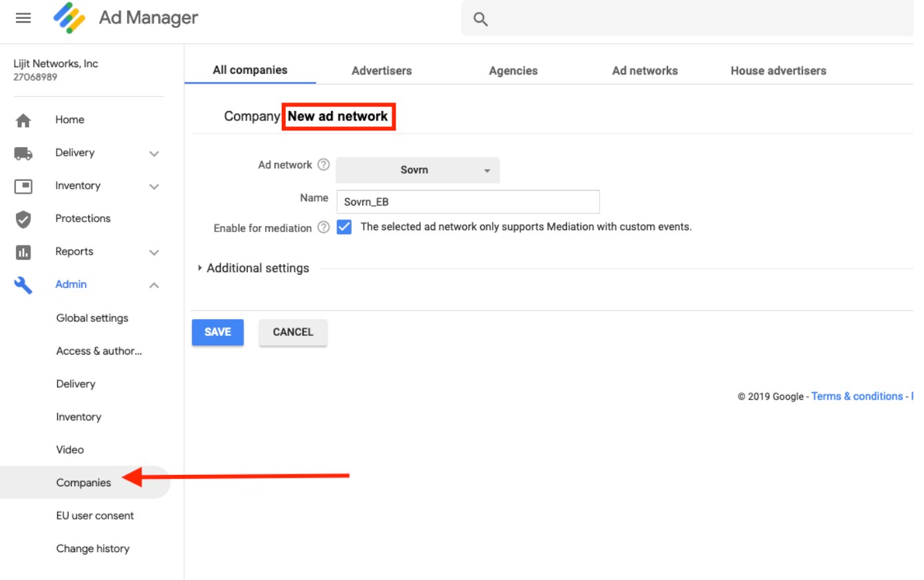Click the Ad Manager logo
The width and height of the screenshot is (924, 580).
pos(69,18)
